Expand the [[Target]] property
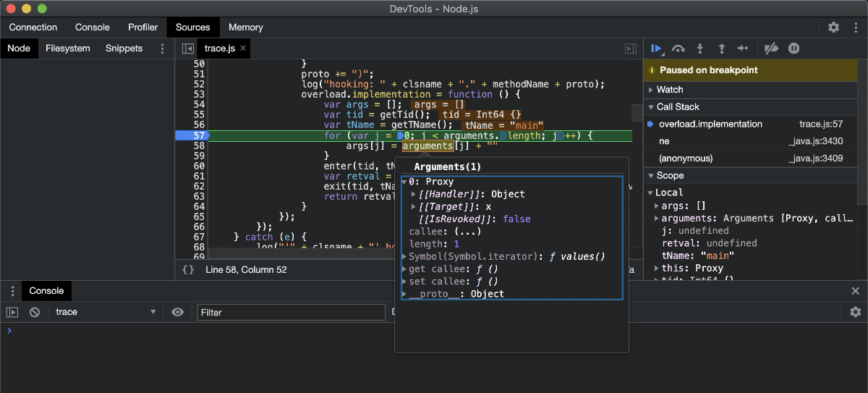The image size is (868, 393). (x=414, y=206)
